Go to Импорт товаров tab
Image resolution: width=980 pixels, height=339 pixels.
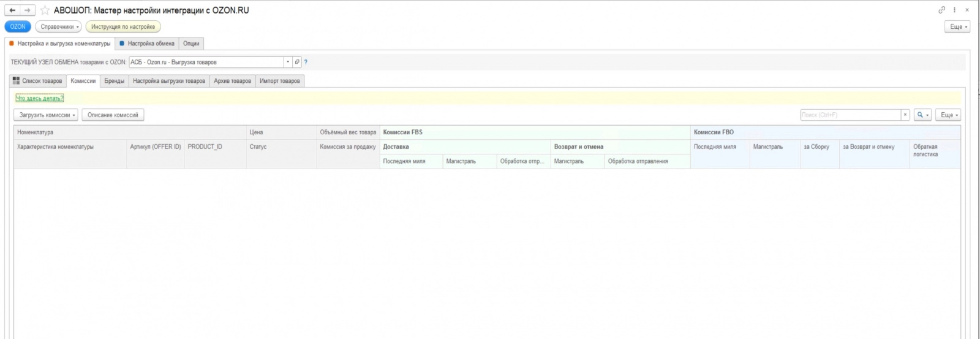[x=280, y=81]
